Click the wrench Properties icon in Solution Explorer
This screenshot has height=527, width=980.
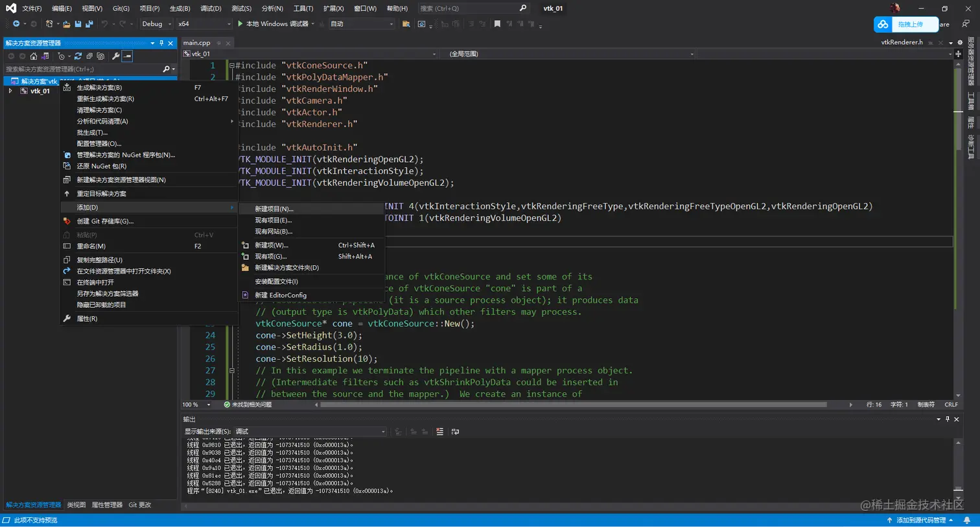point(115,56)
